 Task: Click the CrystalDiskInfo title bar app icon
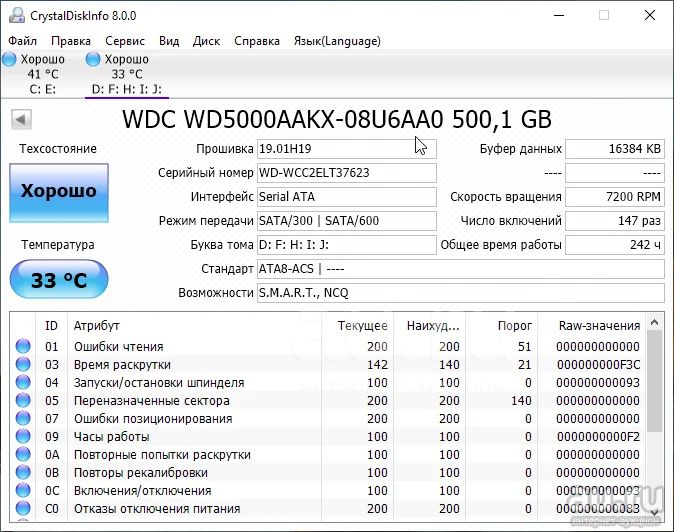[17, 15]
